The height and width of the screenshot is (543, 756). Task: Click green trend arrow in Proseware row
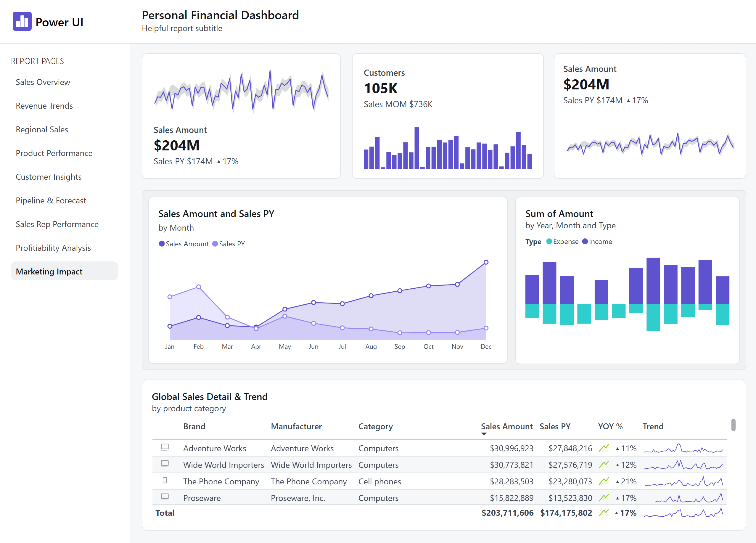click(x=604, y=498)
